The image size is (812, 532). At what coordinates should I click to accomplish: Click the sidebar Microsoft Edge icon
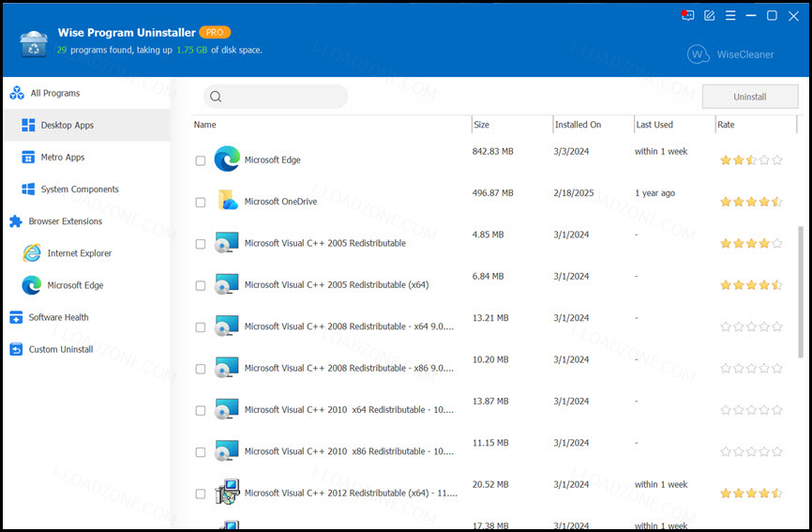[x=32, y=285]
